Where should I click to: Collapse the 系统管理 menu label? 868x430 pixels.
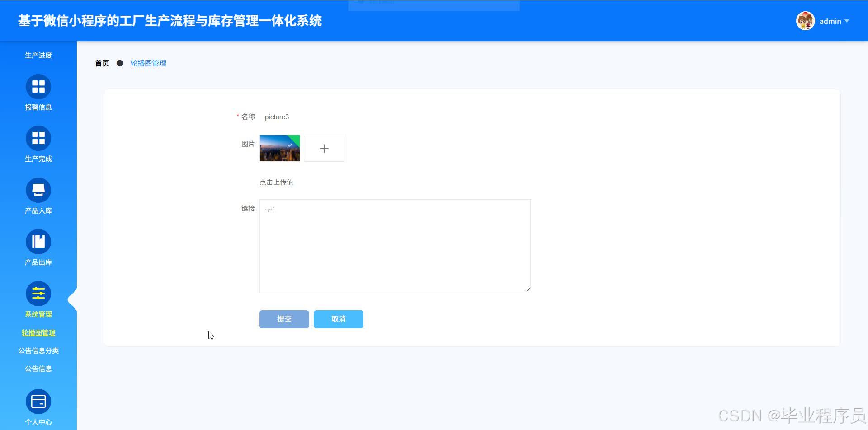[38, 314]
